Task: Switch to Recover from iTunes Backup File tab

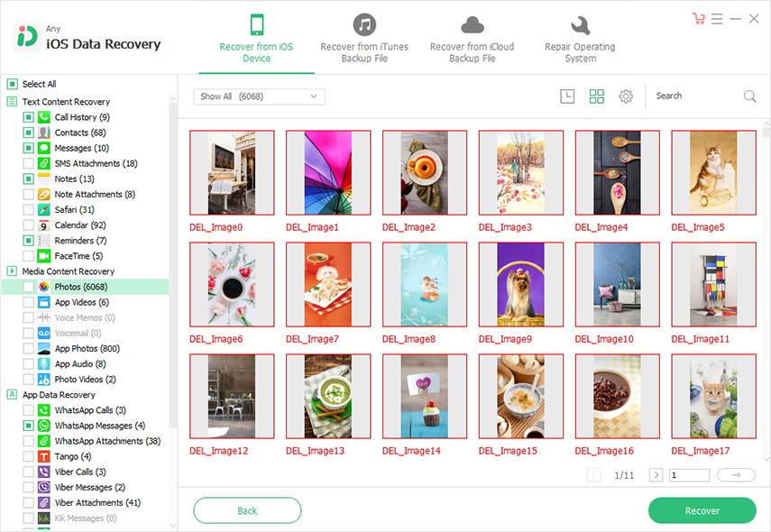Action: click(364, 39)
